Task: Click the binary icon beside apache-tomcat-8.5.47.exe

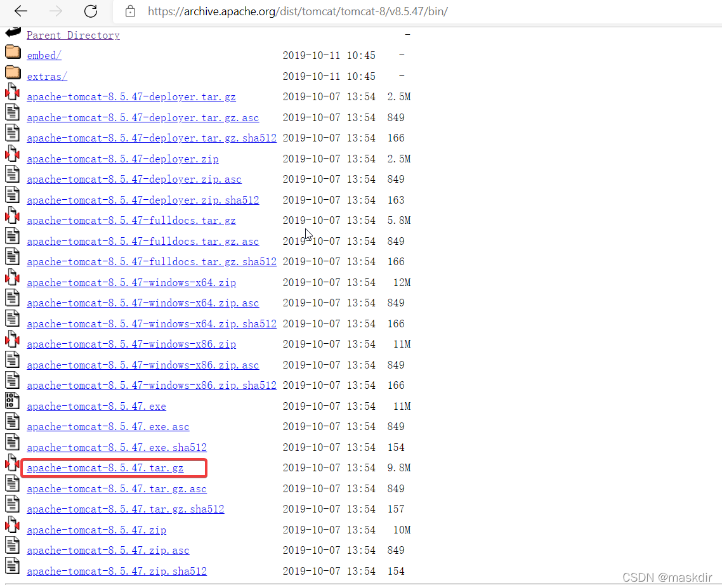Action: (x=13, y=401)
